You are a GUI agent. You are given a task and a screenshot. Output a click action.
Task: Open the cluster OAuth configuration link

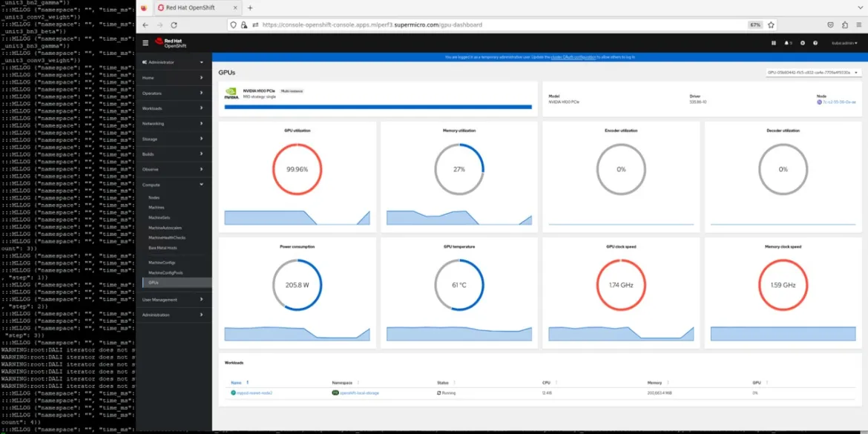click(573, 57)
